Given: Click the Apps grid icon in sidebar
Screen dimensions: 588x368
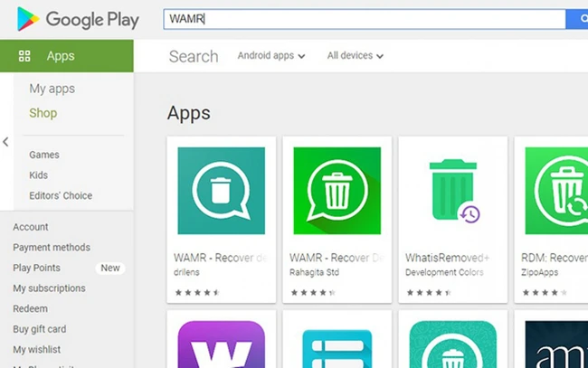Looking at the screenshot, I should [24, 56].
